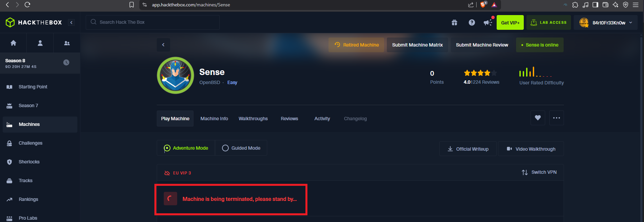Open Starting Point in the sidebar
This screenshot has width=644, height=222.
40,87
